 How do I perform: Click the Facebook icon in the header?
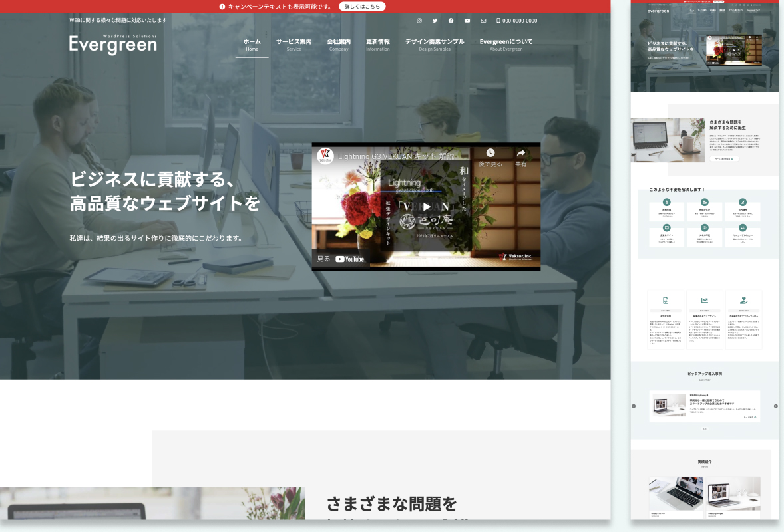point(451,21)
